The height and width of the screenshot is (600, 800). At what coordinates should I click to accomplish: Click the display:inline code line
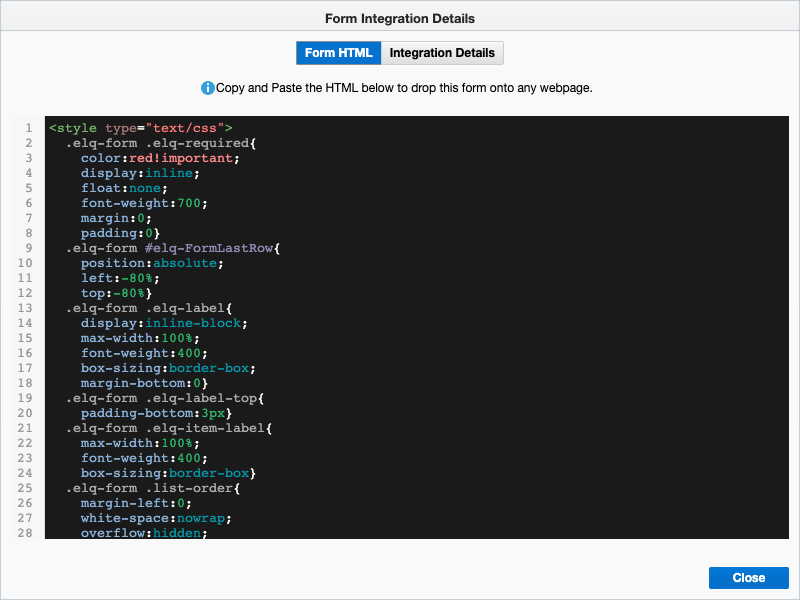(x=140, y=173)
